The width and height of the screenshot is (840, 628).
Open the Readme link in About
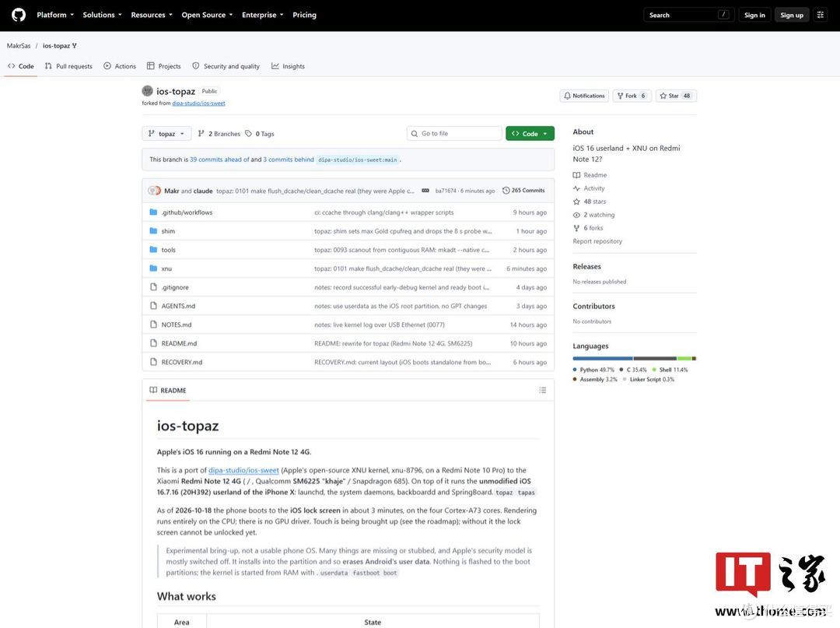[590, 175]
